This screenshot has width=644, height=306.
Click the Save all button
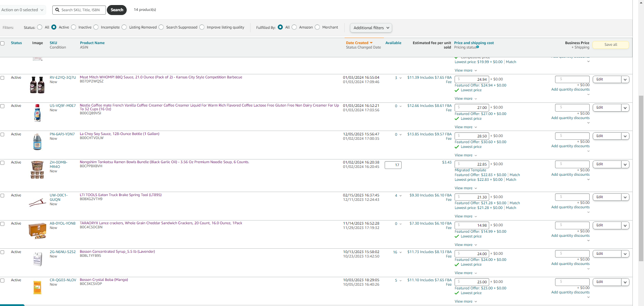click(611, 45)
